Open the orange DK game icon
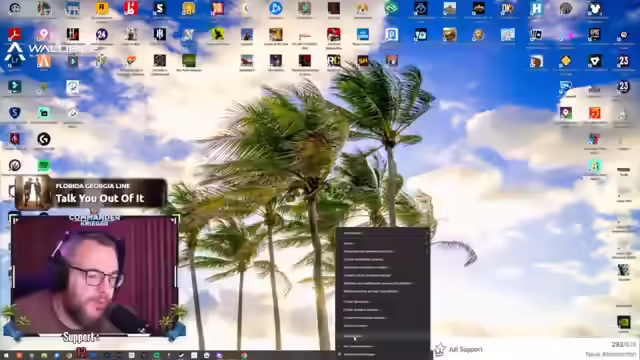The image size is (640, 360). [507, 8]
